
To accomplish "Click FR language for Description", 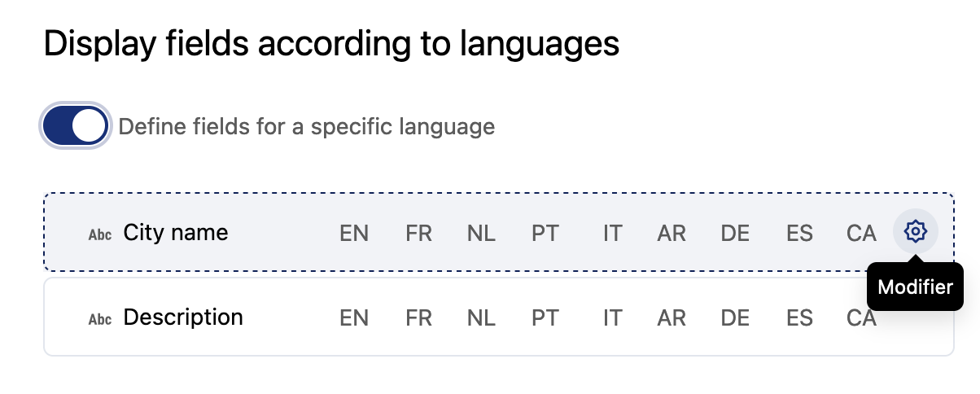I will (418, 317).
